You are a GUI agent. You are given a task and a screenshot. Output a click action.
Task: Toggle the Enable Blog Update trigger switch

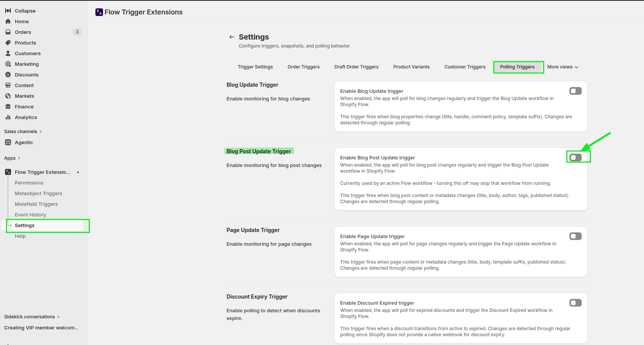(x=576, y=91)
